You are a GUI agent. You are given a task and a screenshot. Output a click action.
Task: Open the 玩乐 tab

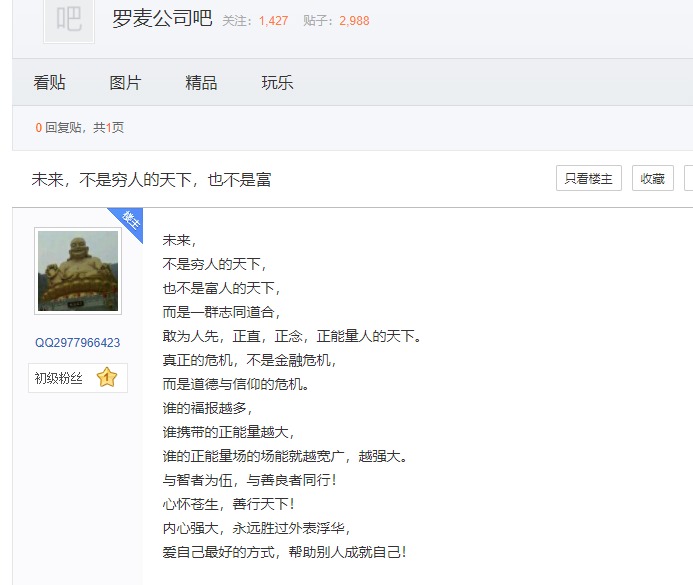click(x=278, y=83)
